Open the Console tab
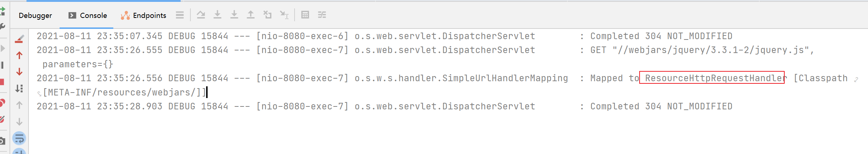 88,15
